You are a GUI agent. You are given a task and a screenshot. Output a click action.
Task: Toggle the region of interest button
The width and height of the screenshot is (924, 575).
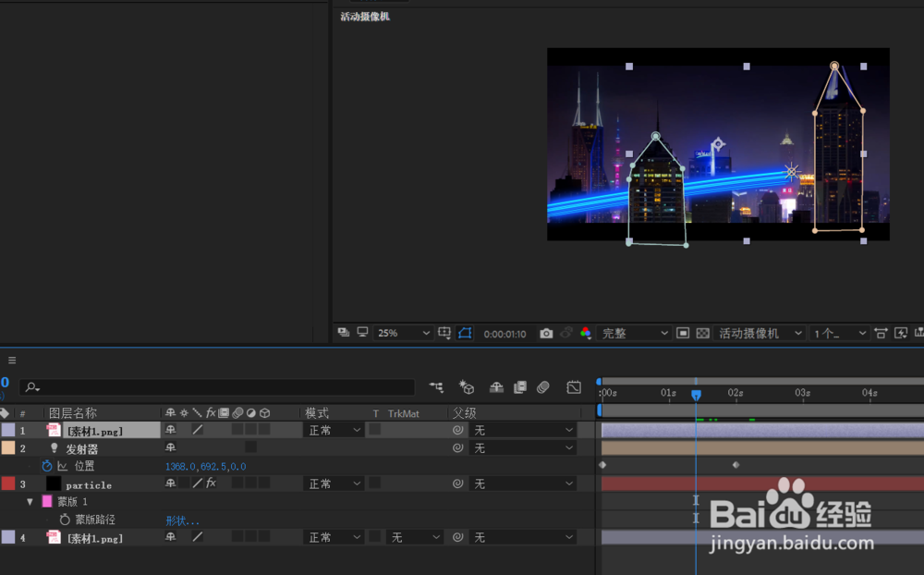[683, 333]
